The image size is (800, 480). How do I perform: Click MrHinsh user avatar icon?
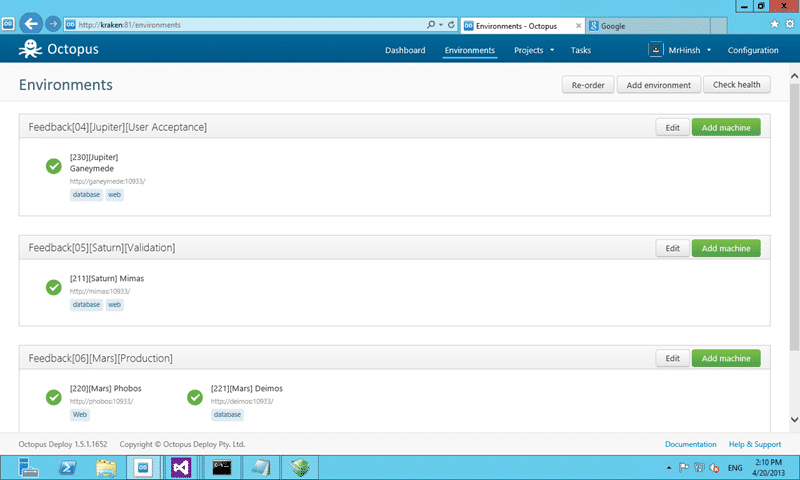(x=656, y=49)
